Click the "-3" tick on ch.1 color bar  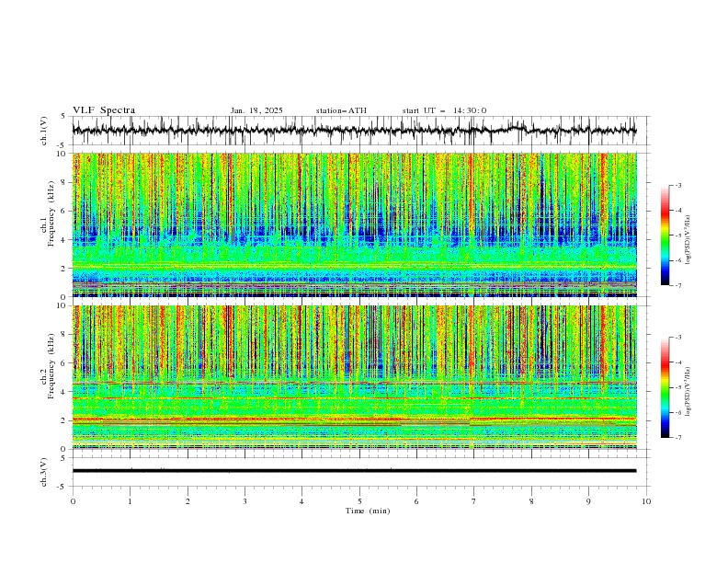pos(678,185)
